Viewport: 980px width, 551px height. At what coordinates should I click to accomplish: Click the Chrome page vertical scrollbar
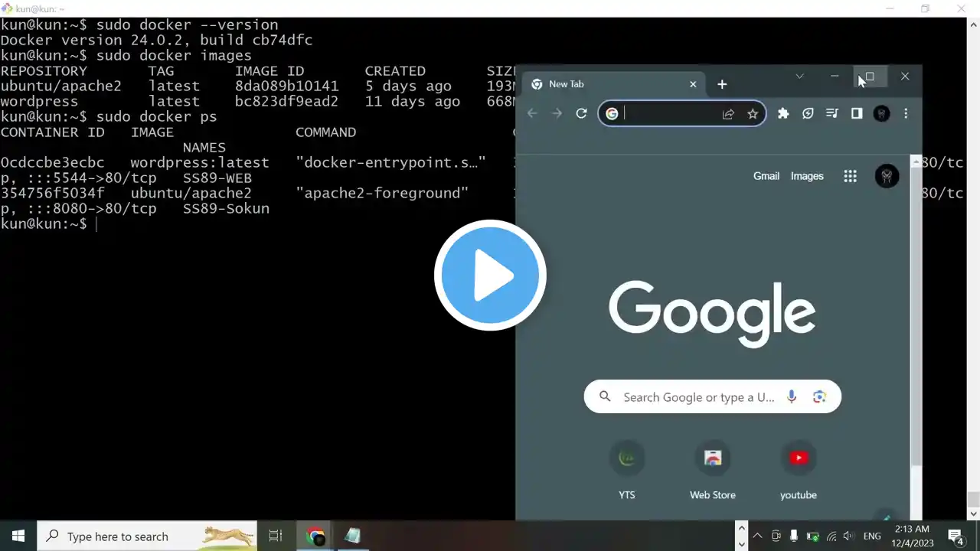point(916,316)
